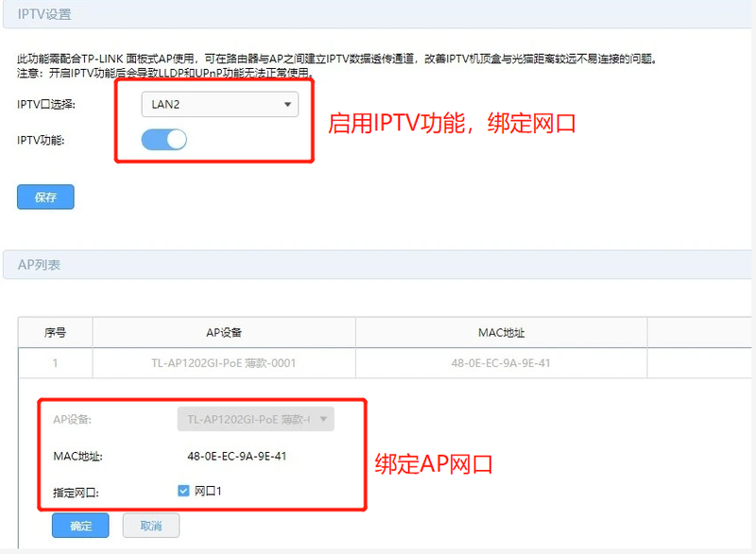Open the IPTV口选择 dropdown showing LAN2
This screenshot has height=554, width=756.
pyautogui.click(x=219, y=104)
